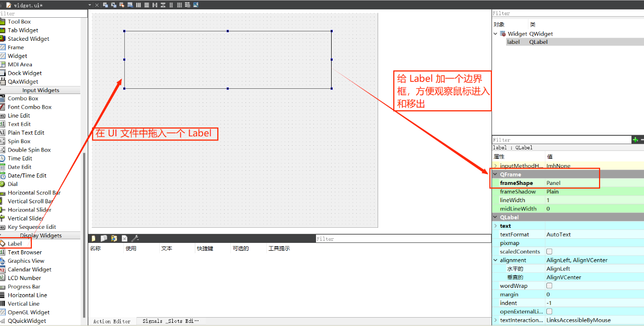Activate the Edit Buddies mode icon

pos(122,5)
